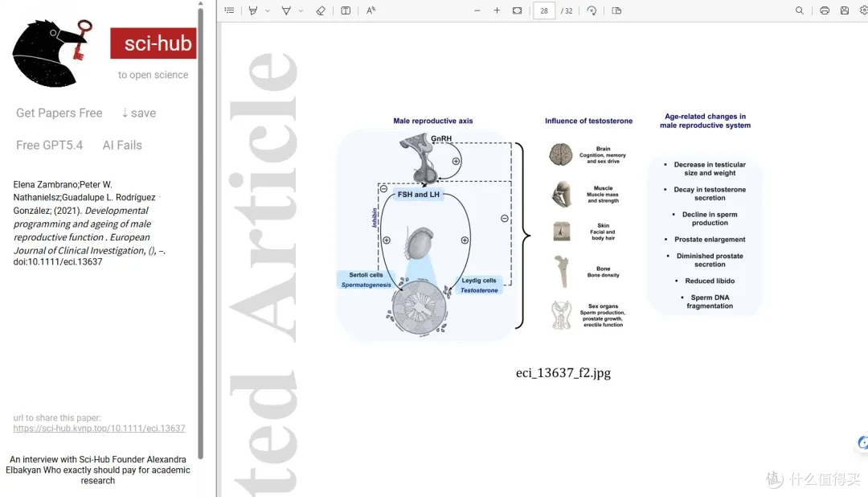The height and width of the screenshot is (497, 868).
Task: Click the scrollbar up arrow in sidebar
Action: [x=200, y=3]
